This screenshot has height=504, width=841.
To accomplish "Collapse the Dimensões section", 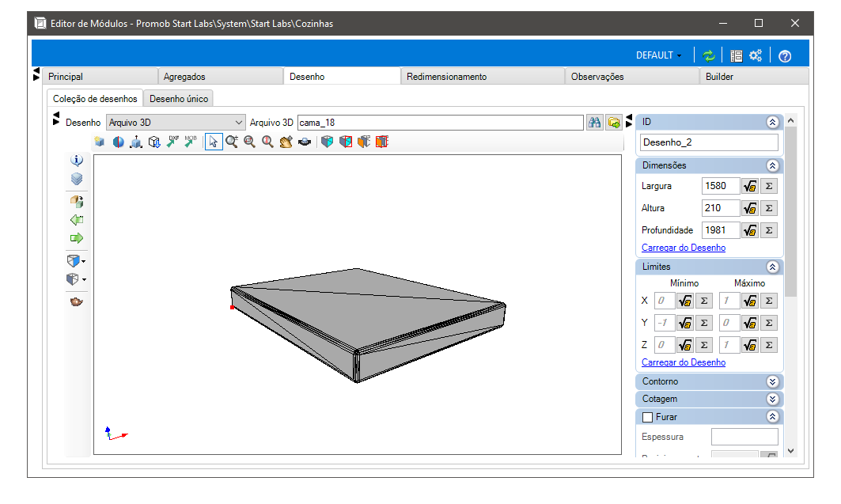I will coord(772,165).
